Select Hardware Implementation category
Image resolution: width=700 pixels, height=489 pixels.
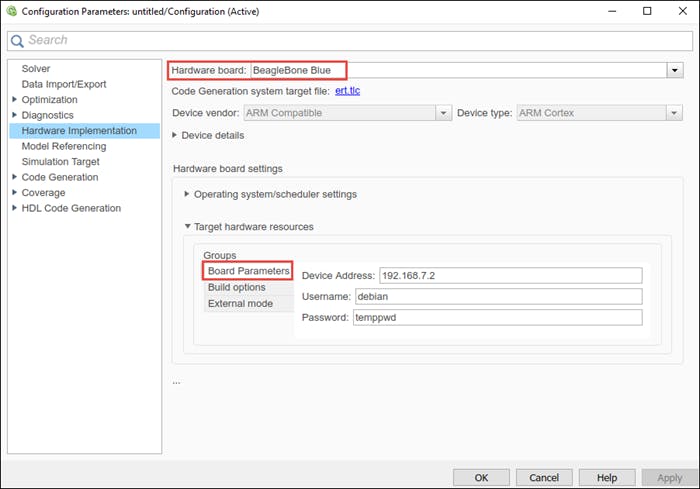[x=79, y=131]
